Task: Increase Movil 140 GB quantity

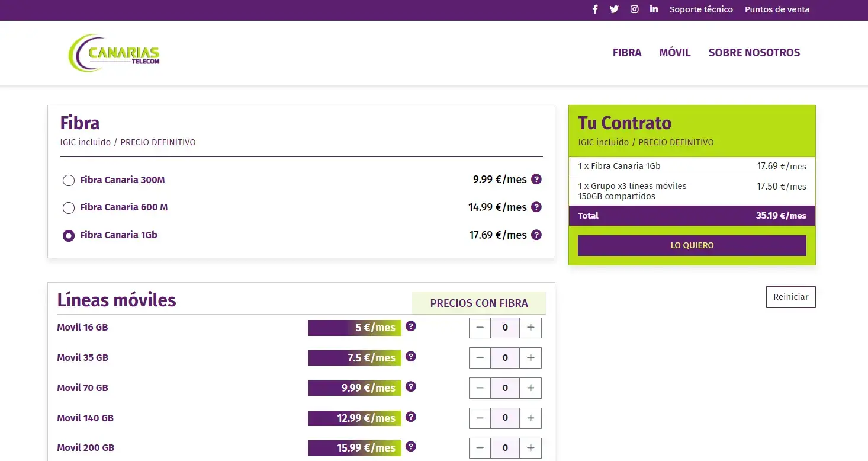Action: tap(531, 418)
